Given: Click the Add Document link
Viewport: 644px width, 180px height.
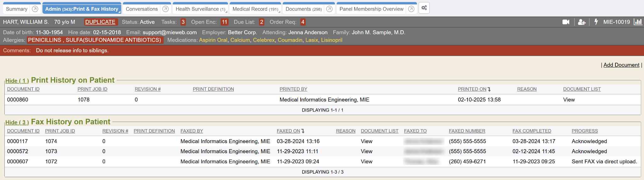Looking at the screenshot, I should click(x=621, y=65).
